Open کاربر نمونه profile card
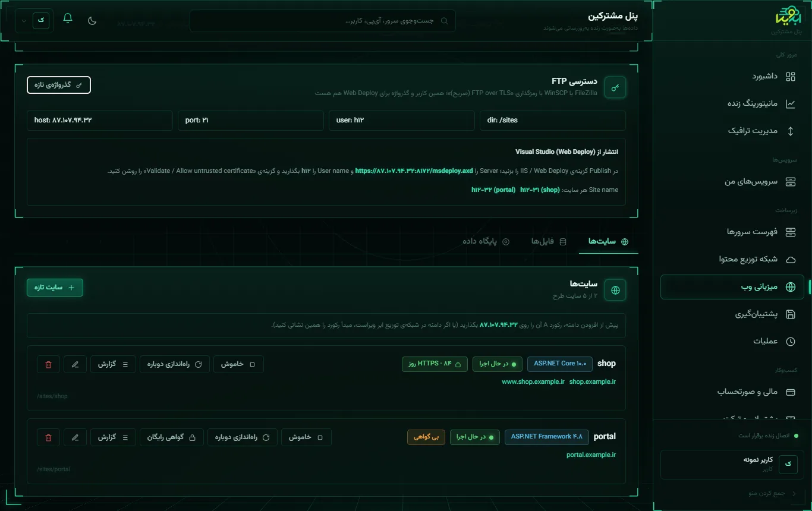Viewport: 812px width, 511px height. 732,464
